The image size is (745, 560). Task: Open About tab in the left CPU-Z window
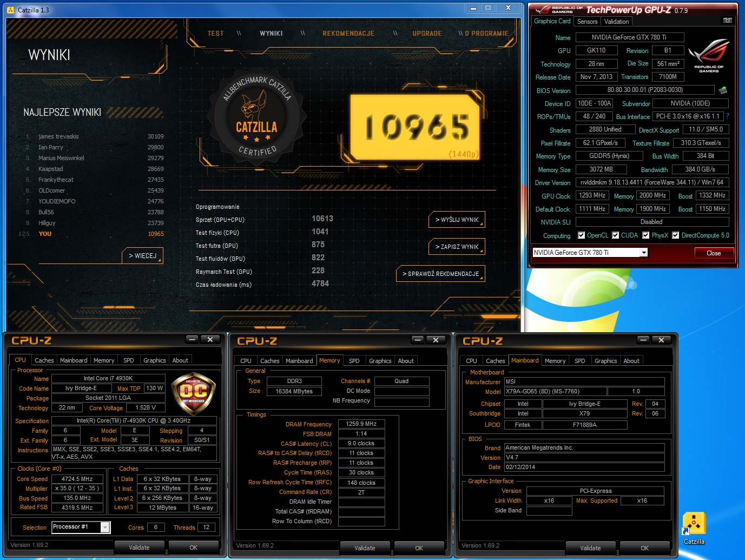180,360
